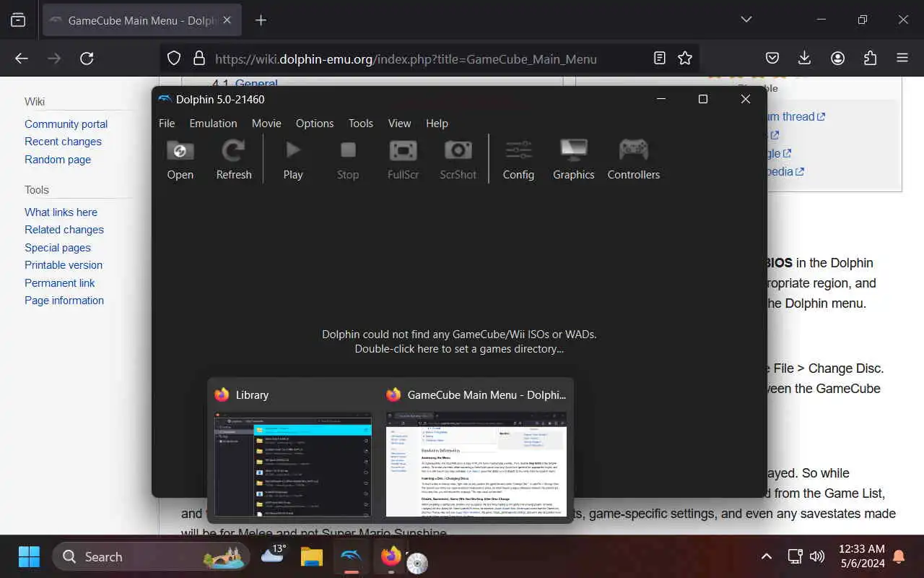
Task: Open the Random page wiki link
Action: pos(58,160)
